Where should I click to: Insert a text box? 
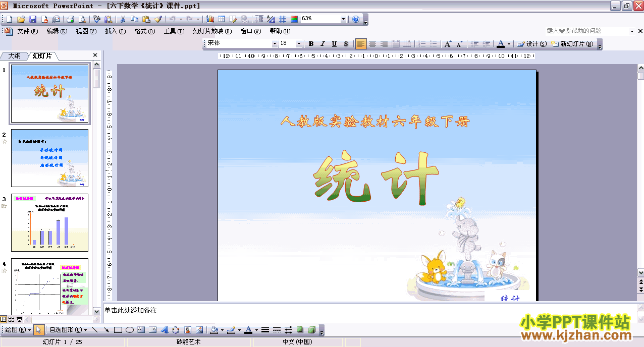click(x=141, y=330)
